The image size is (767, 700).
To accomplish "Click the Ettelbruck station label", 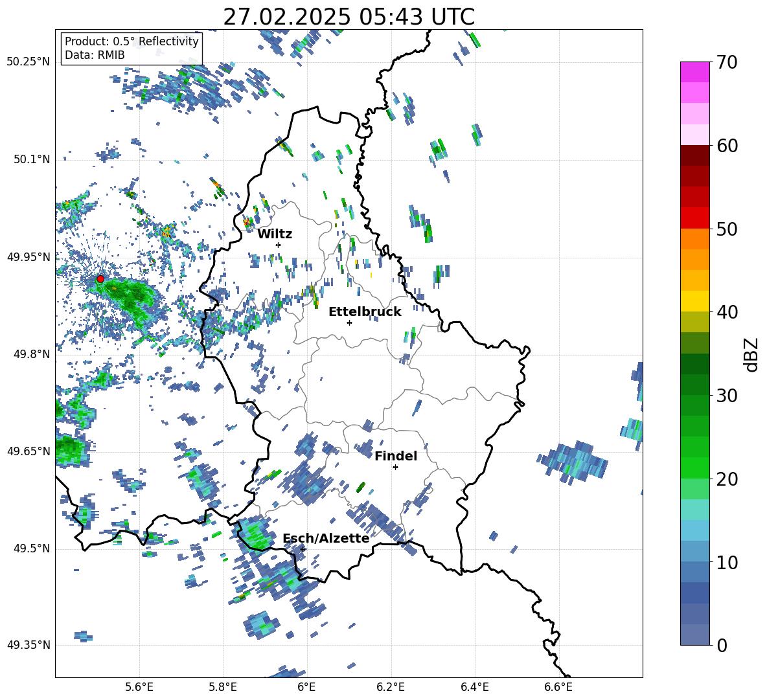I will (x=365, y=312).
